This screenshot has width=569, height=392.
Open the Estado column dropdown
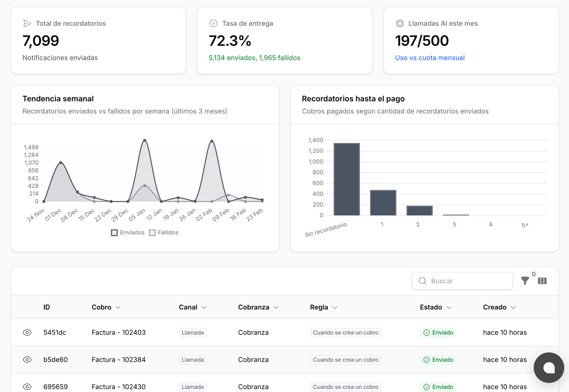[x=449, y=307]
